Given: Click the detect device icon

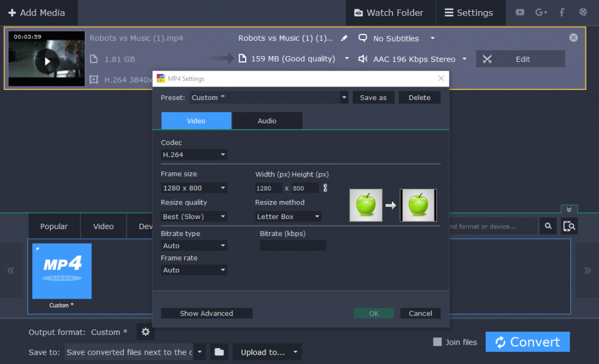Looking at the screenshot, I should 569,226.
